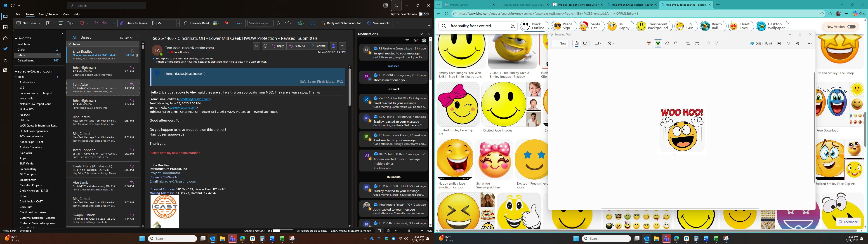Open the notification bell in Outlook title bar
The image size is (868, 244).
pyautogui.click(x=396, y=5)
